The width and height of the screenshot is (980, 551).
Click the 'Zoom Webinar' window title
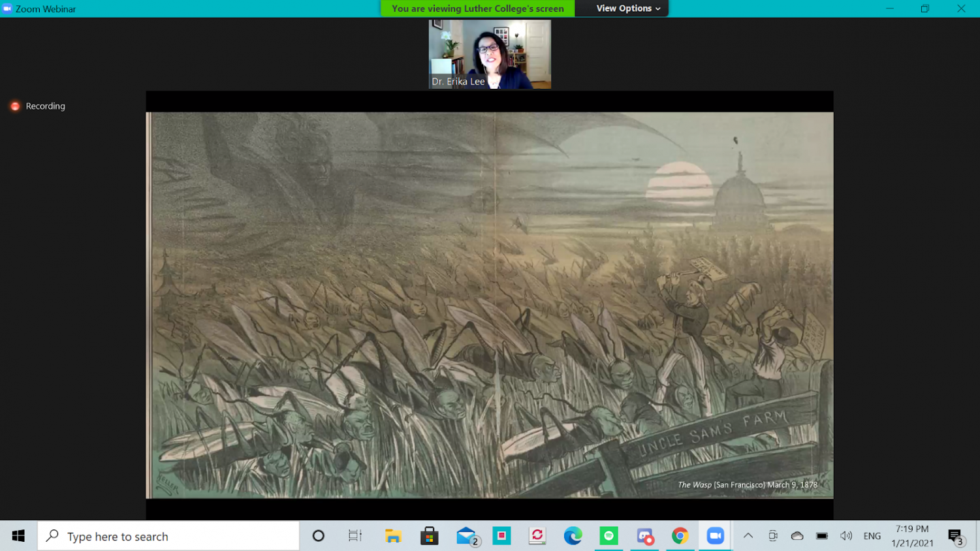(46, 9)
